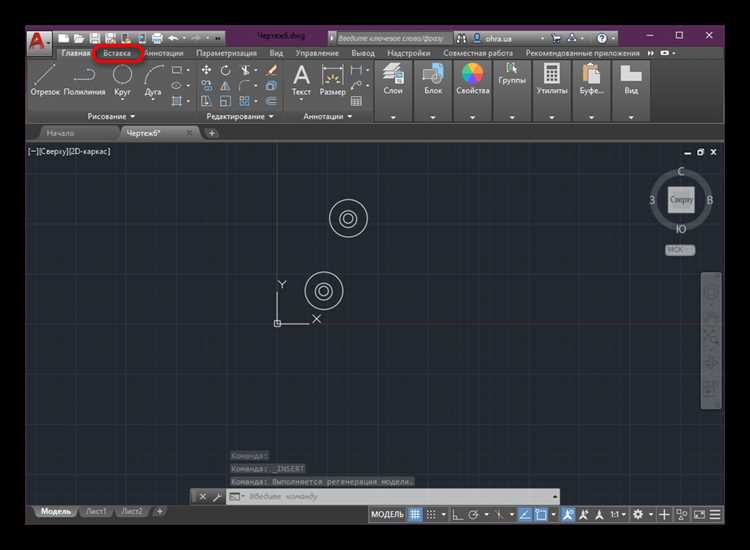Toggle the grid display in status bar
Image resolution: width=750 pixels, height=550 pixels.
point(415,514)
